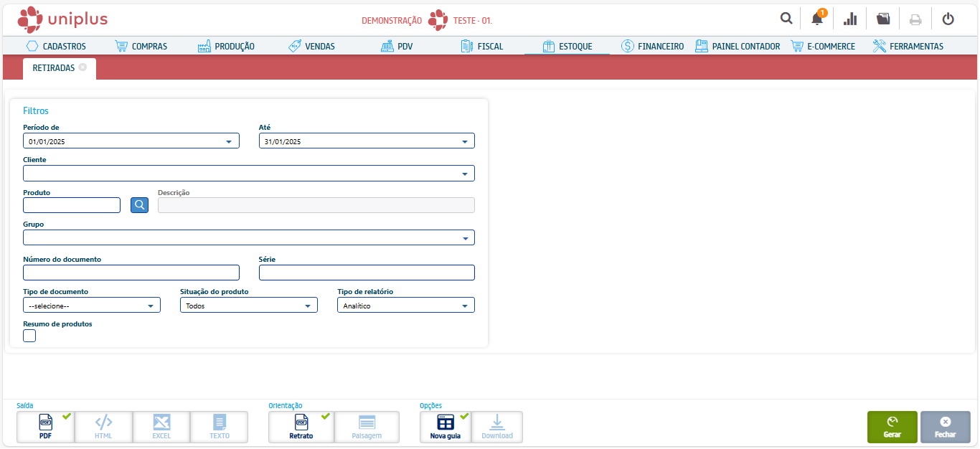Open the Financeiro menu

point(652,47)
